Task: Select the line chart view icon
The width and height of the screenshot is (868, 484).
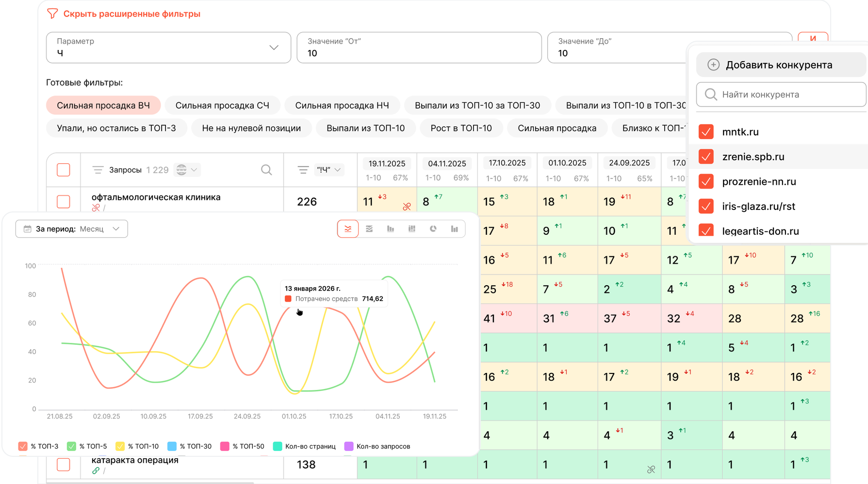Action: [x=348, y=229]
